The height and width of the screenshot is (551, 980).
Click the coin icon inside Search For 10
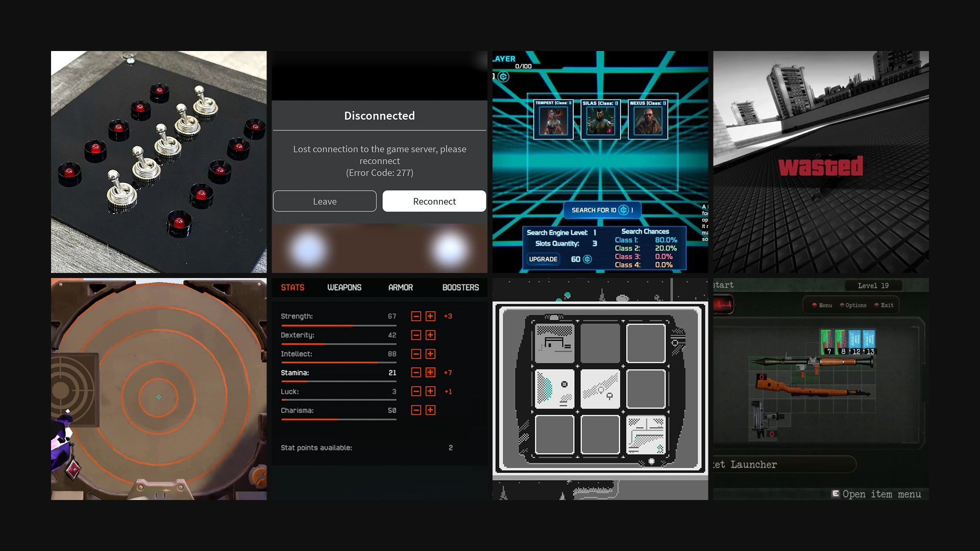[x=624, y=210]
